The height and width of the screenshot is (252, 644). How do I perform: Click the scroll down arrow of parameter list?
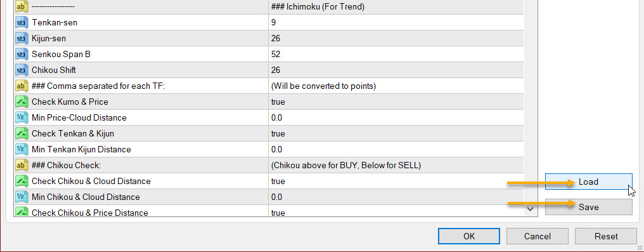(531, 209)
